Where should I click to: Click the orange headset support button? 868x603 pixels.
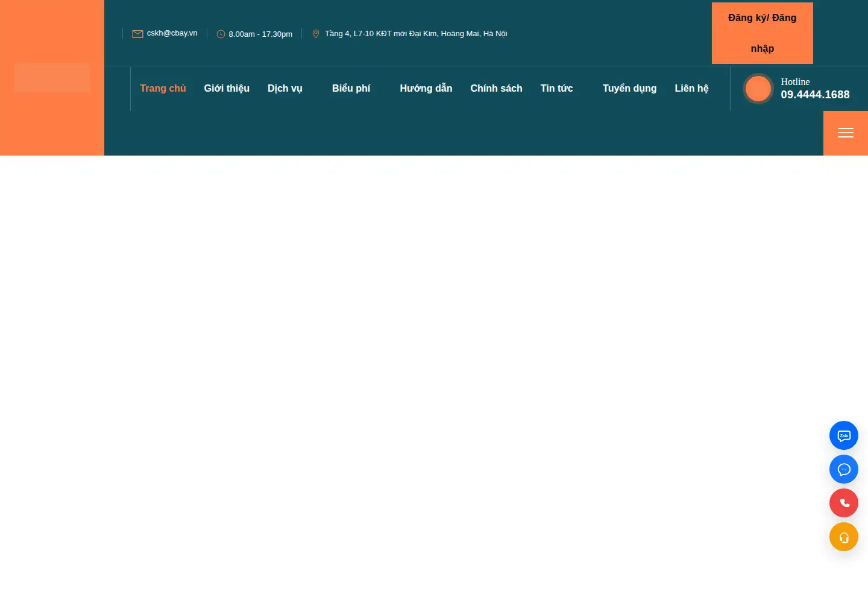click(x=844, y=537)
